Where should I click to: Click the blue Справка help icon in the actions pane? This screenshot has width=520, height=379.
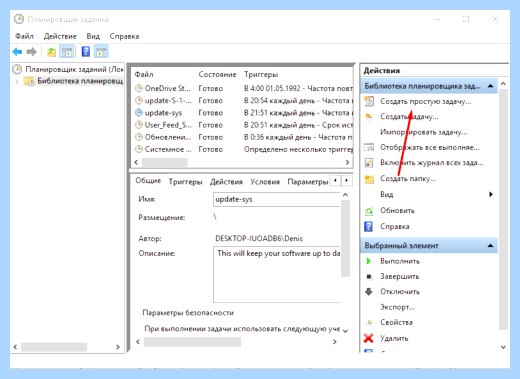coord(368,226)
